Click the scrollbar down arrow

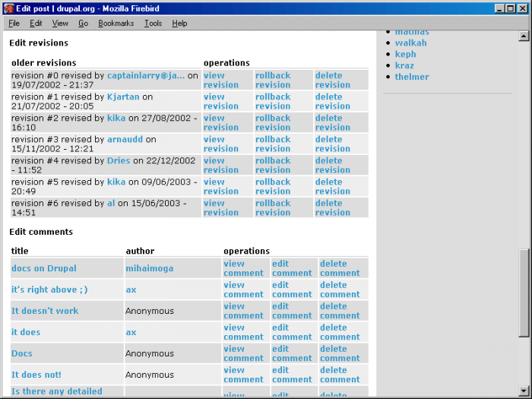click(524, 391)
